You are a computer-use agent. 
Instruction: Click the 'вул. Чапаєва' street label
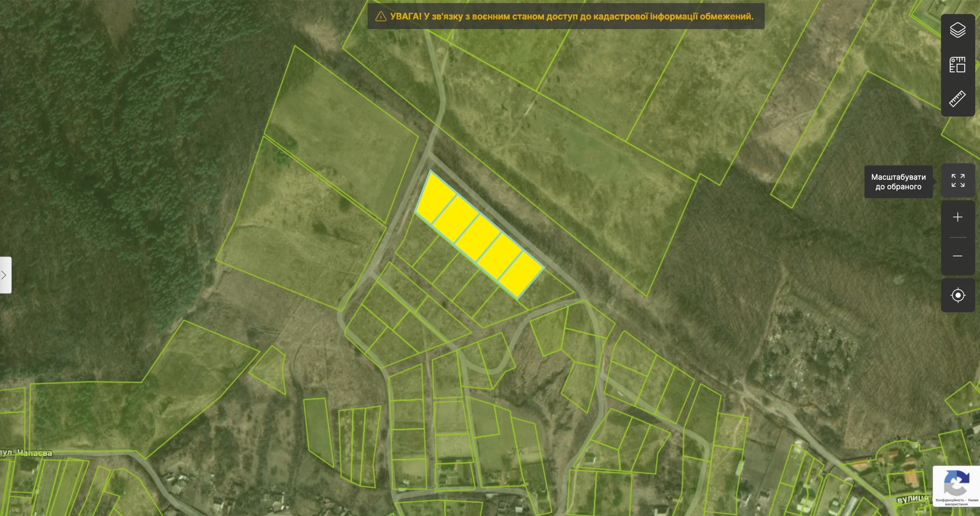click(26, 453)
